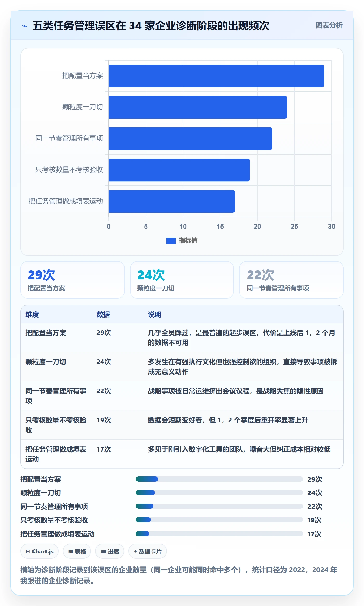Image resolution: width=364 pixels, height=606 pixels.
Task: Select the 22次 table cell
Action: (x=104, y=391)
